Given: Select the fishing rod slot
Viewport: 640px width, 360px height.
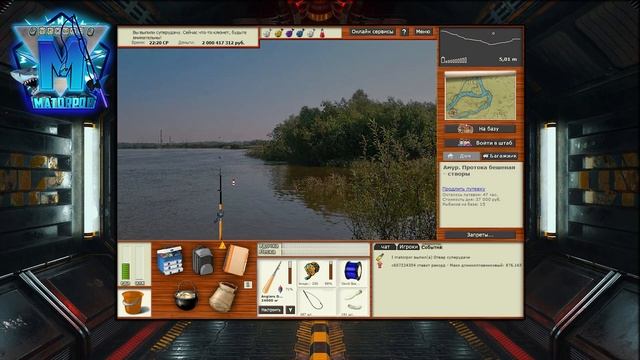Looking at the screenshot, I should coord(273,278).
